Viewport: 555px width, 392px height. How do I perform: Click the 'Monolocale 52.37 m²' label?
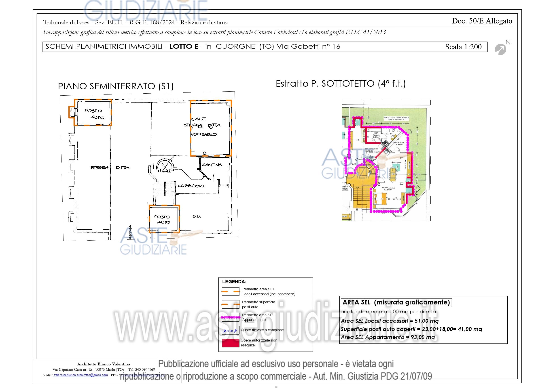[x=388, y=189]
